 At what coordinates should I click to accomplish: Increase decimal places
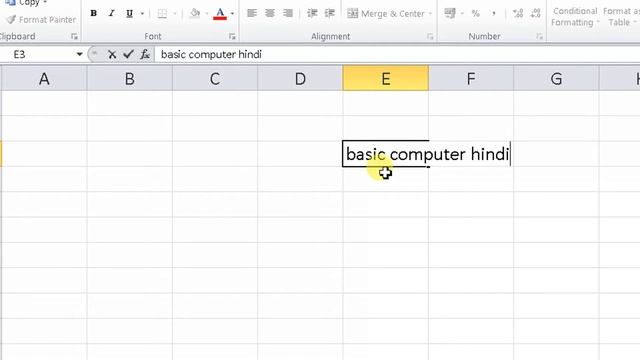click(x=518, y=13)
